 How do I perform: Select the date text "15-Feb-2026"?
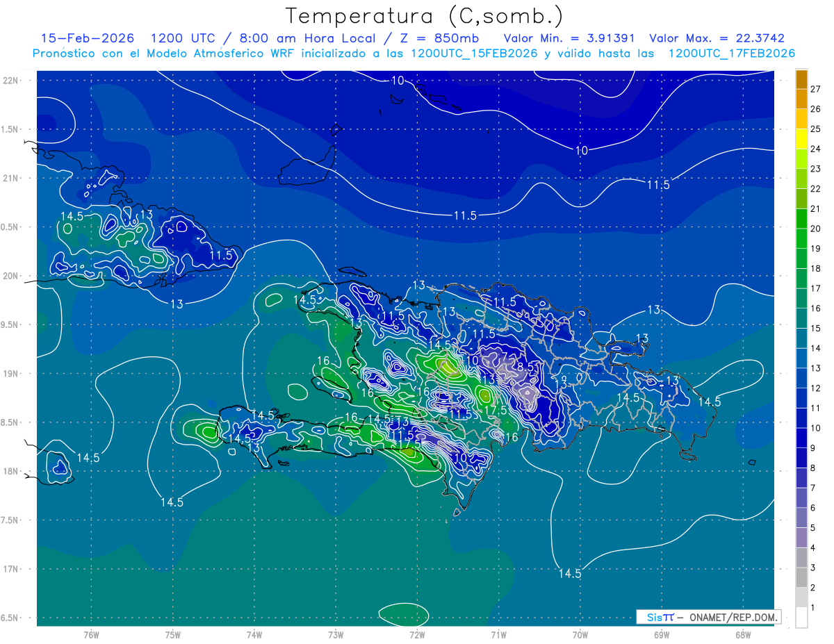88,38
